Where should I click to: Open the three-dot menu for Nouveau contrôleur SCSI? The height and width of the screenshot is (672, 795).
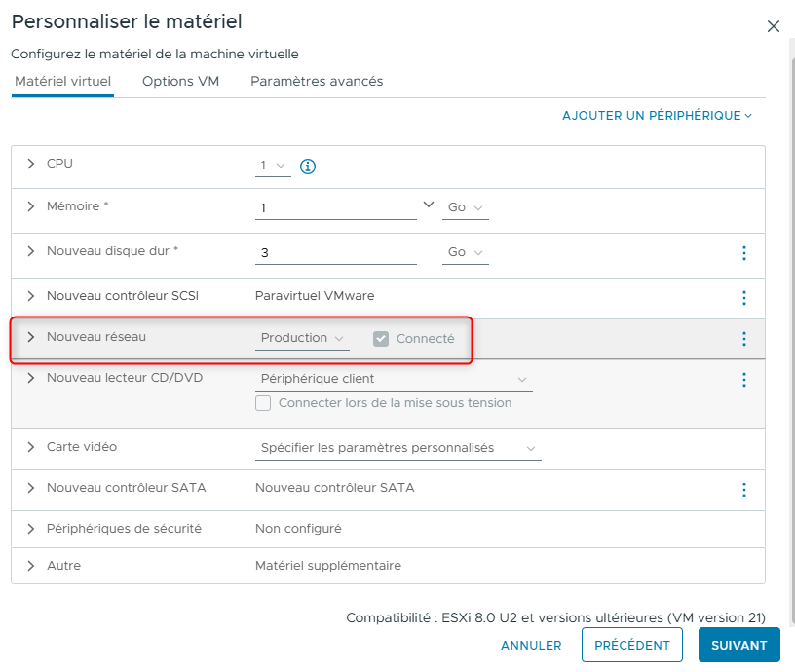[744, 298]
